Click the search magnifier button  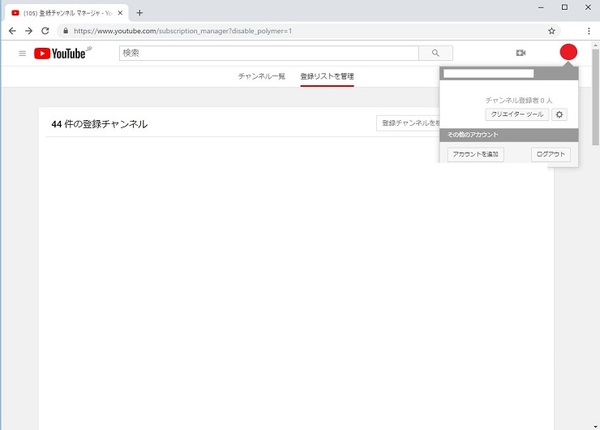click(435, 53)
